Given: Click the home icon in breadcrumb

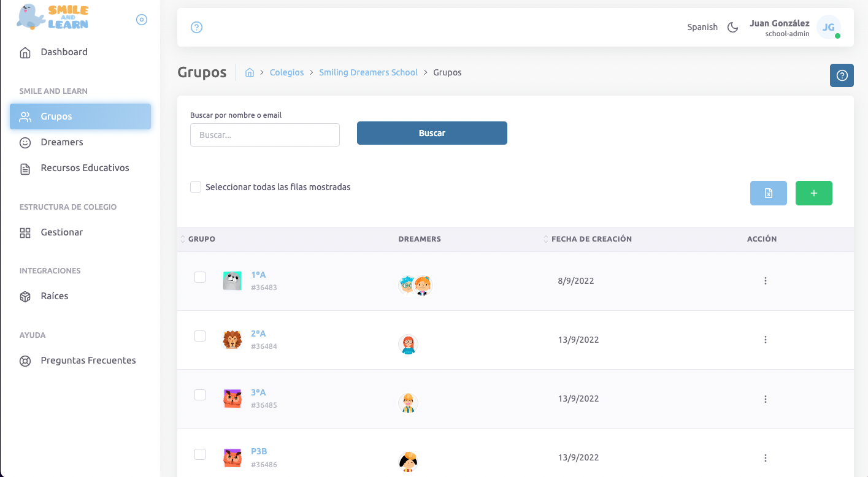Looking at the screenshot, I should click(250, 72).
